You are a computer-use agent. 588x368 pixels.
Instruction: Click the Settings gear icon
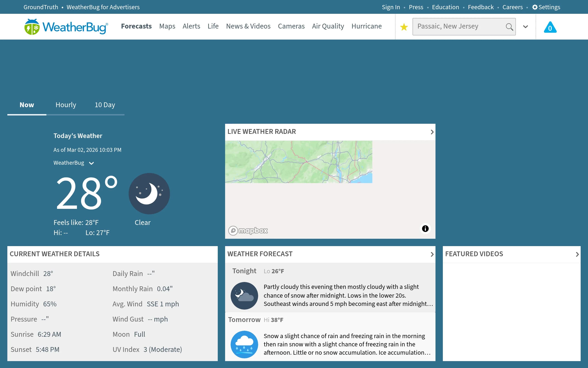534,7
